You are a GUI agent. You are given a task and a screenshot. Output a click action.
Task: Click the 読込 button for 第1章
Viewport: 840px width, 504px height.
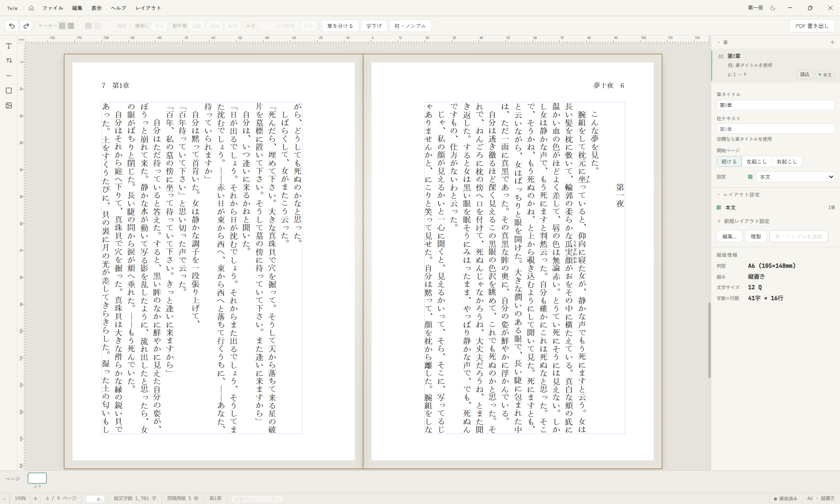tap(805, 74)
